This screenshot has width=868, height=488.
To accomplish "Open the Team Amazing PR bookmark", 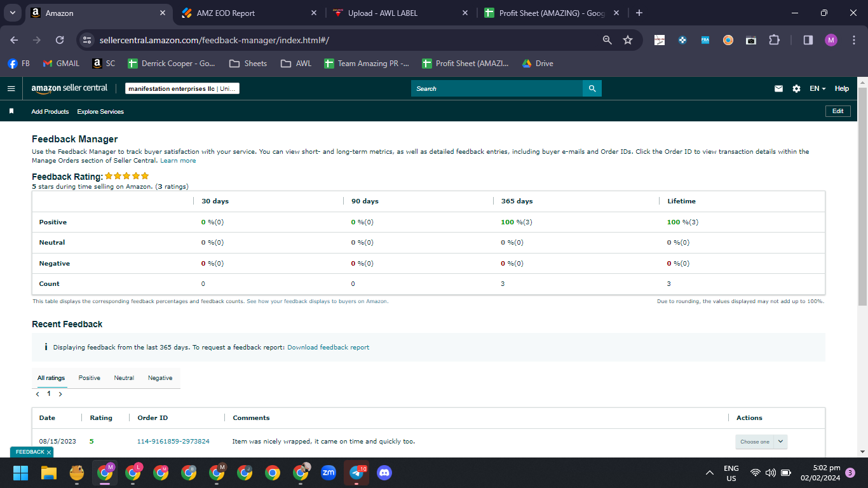I will (367, 64).
